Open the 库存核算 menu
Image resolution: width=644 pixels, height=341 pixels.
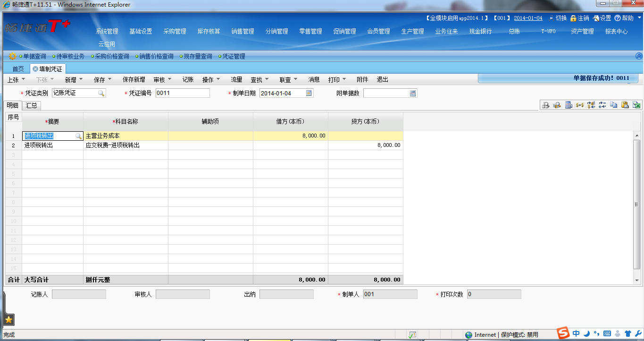209,31
